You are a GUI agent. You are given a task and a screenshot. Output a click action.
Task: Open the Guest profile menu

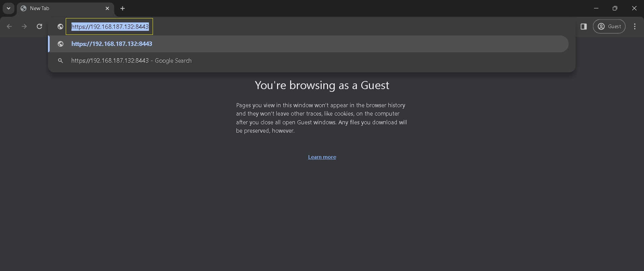609,26
